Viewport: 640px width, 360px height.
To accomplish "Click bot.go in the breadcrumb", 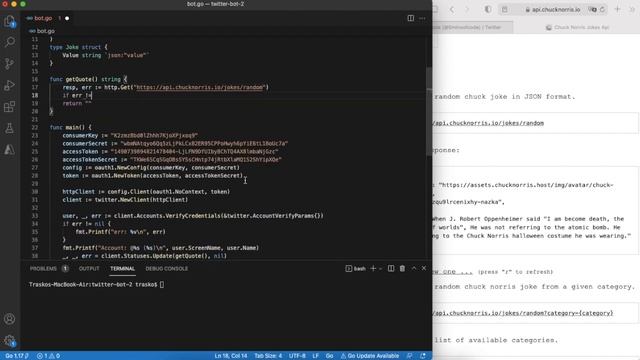I will click(45, 31).
